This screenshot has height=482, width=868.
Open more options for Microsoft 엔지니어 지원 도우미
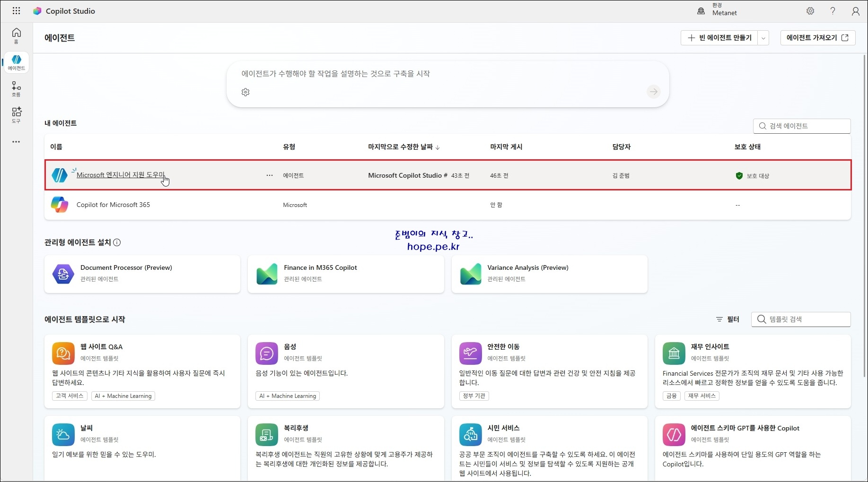270,175
